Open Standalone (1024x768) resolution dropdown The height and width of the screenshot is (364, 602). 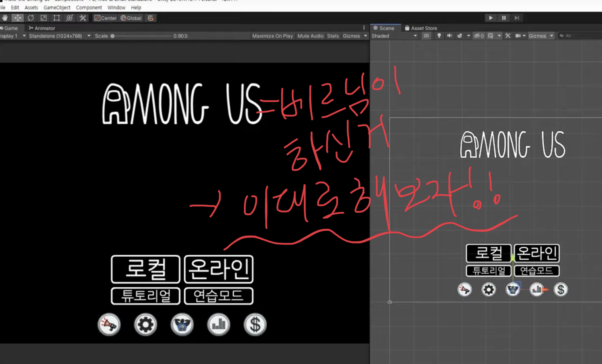59,36
